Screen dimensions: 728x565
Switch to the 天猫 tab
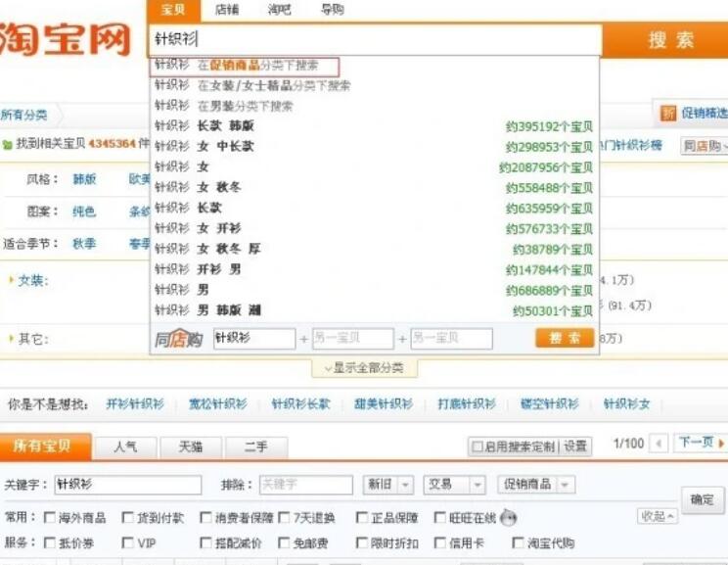191,447
